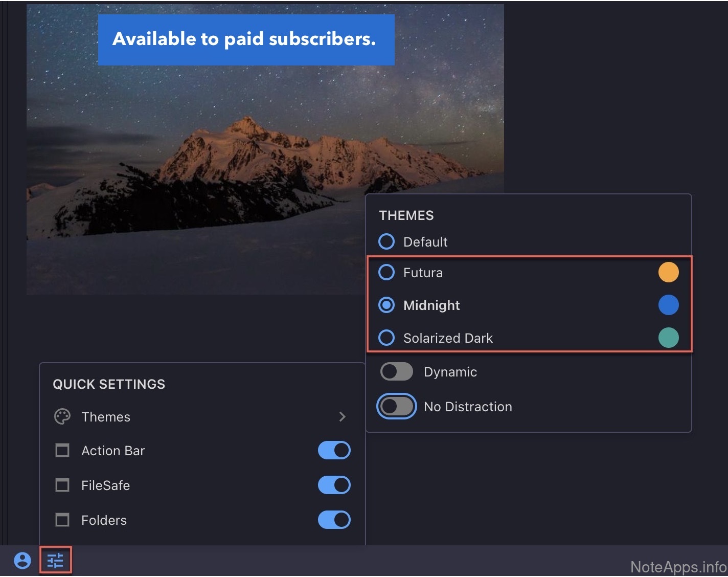Select the Default theme radio button
Screen dimensions: 728x577
tap(386, 241)
